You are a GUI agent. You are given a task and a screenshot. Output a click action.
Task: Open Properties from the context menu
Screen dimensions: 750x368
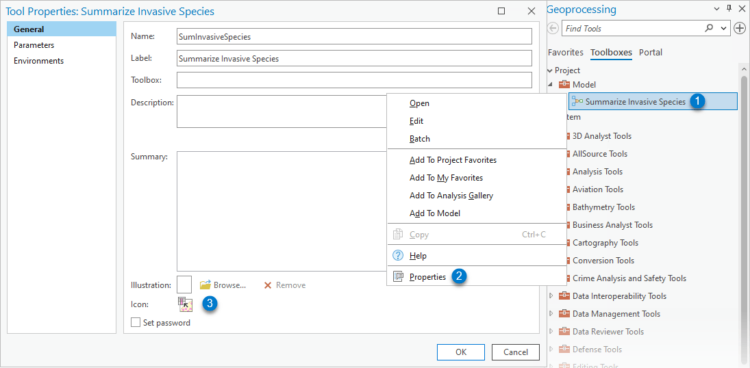click(x=476, y=277)
